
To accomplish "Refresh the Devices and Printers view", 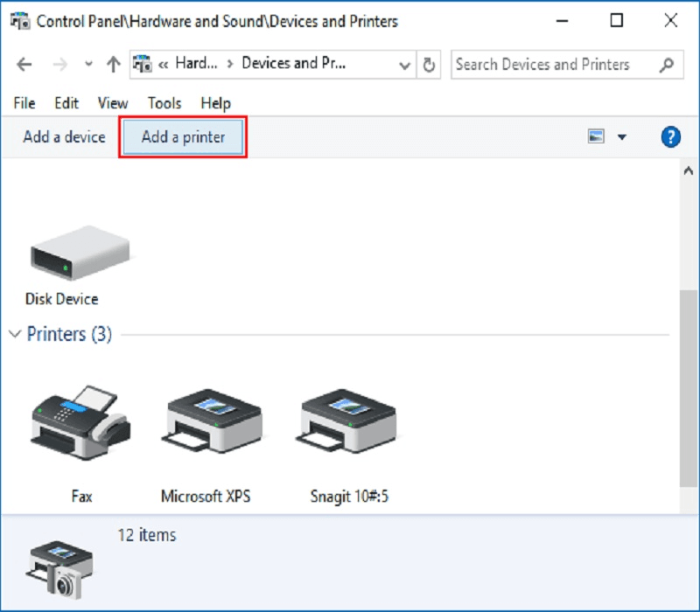I will 429,65.
